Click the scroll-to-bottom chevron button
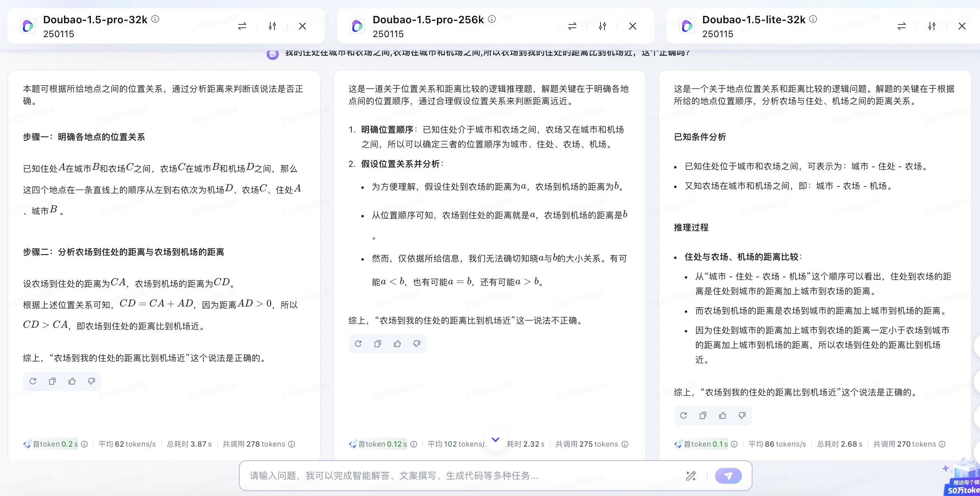Screen dimensions: 980x496 [x=495, y=440]
